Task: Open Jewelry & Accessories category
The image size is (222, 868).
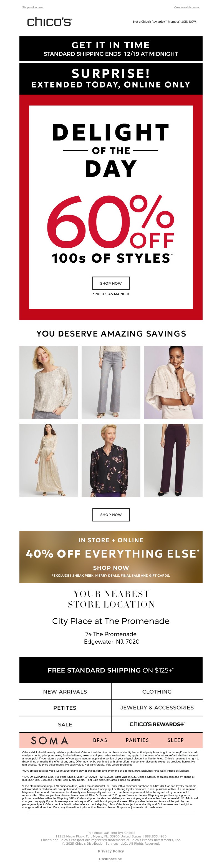Action: point(157,708)
